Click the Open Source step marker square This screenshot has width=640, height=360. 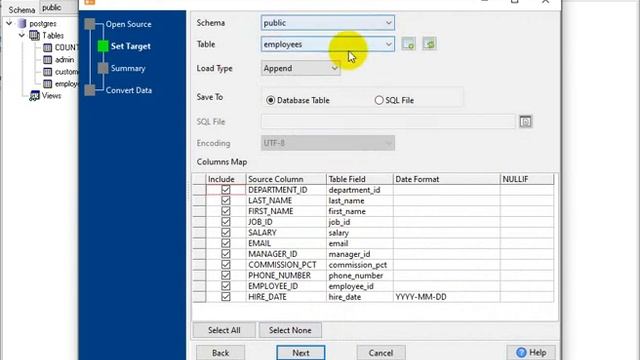click(x=90, y=24)
